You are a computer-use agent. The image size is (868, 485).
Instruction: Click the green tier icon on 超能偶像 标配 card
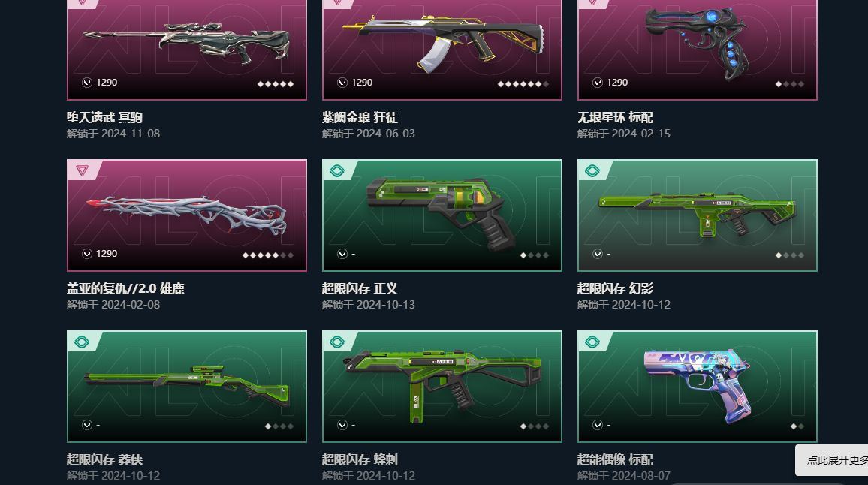pyautogui.click(x=592, y=342)
